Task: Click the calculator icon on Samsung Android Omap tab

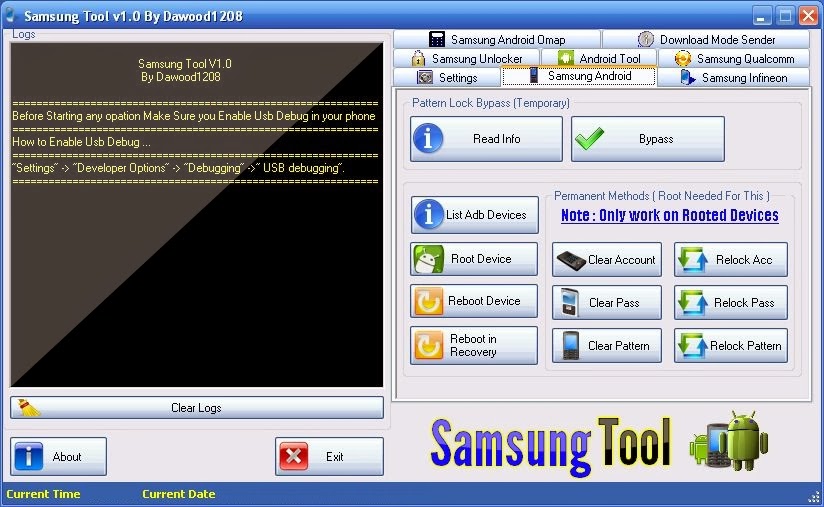Action: 437,39
